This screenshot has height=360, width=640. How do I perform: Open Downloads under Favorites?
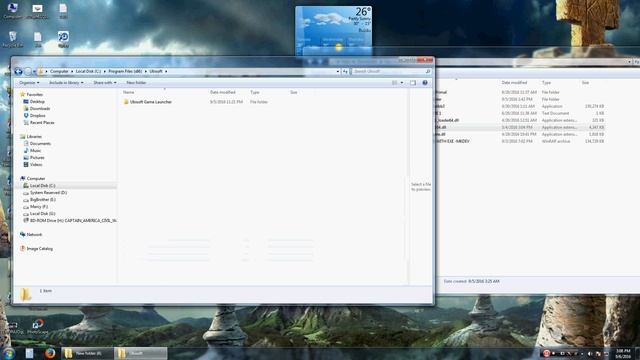pyautogui.click(x=40, y=109)
